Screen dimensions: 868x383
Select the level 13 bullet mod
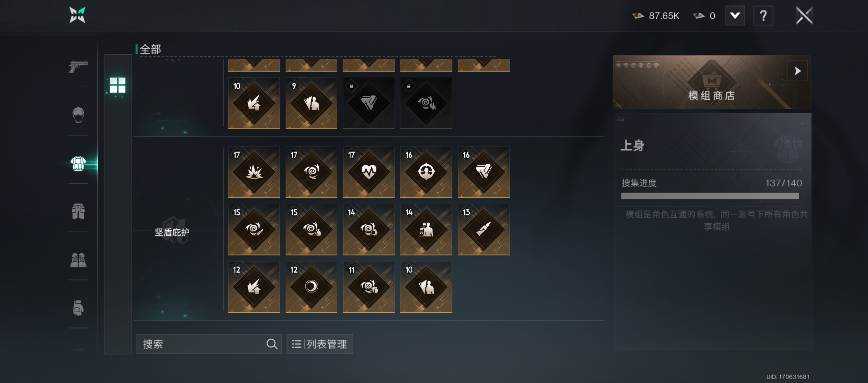click(483, 230)
